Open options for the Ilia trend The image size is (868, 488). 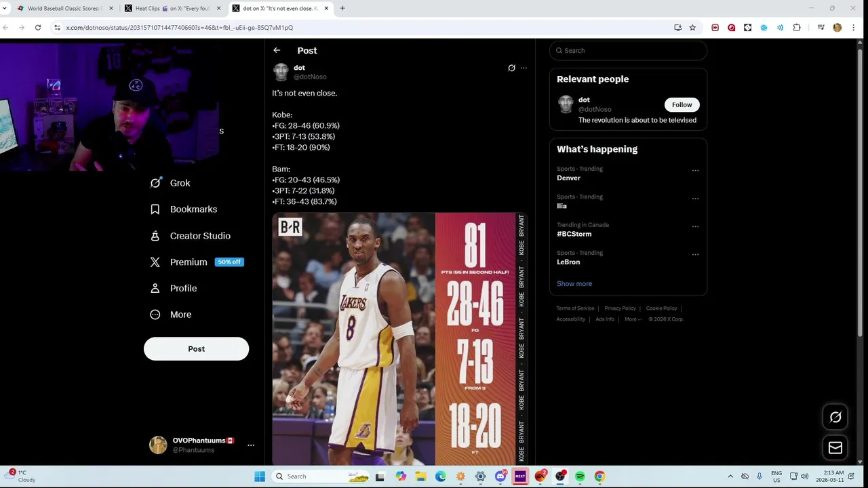[x=695, y=199]
